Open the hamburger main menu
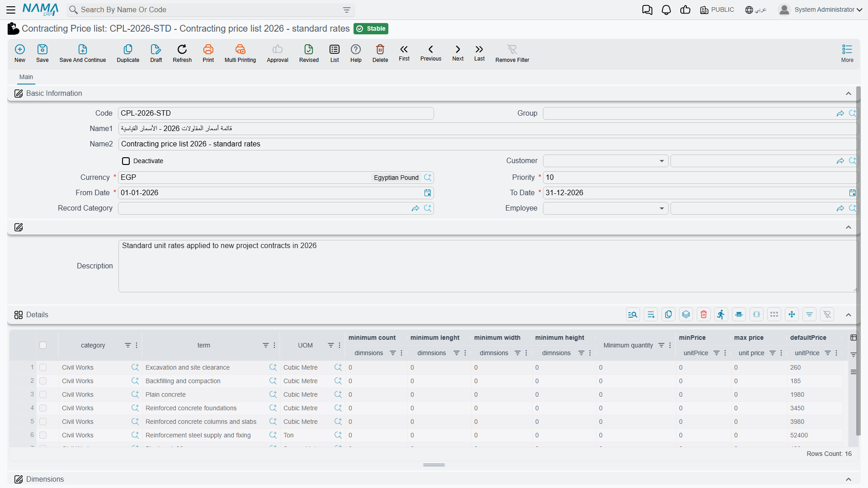 click(x=11, y=10)
